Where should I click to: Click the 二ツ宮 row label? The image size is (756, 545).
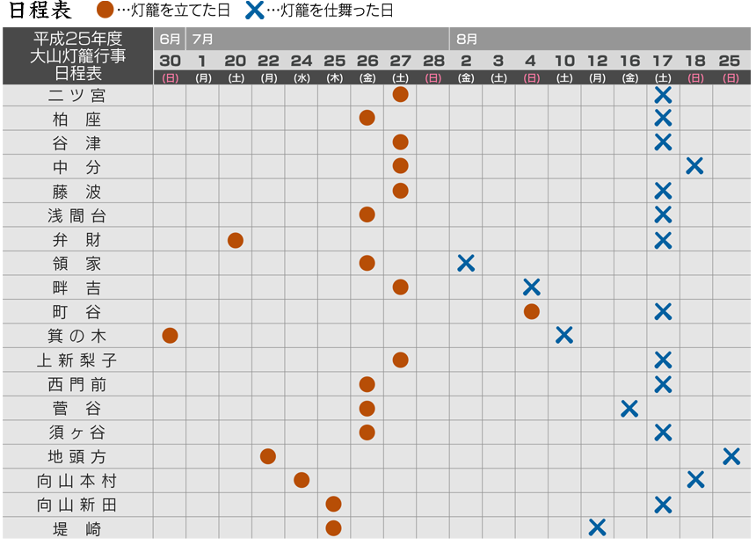pyautogui.click(x=77, y=96)
